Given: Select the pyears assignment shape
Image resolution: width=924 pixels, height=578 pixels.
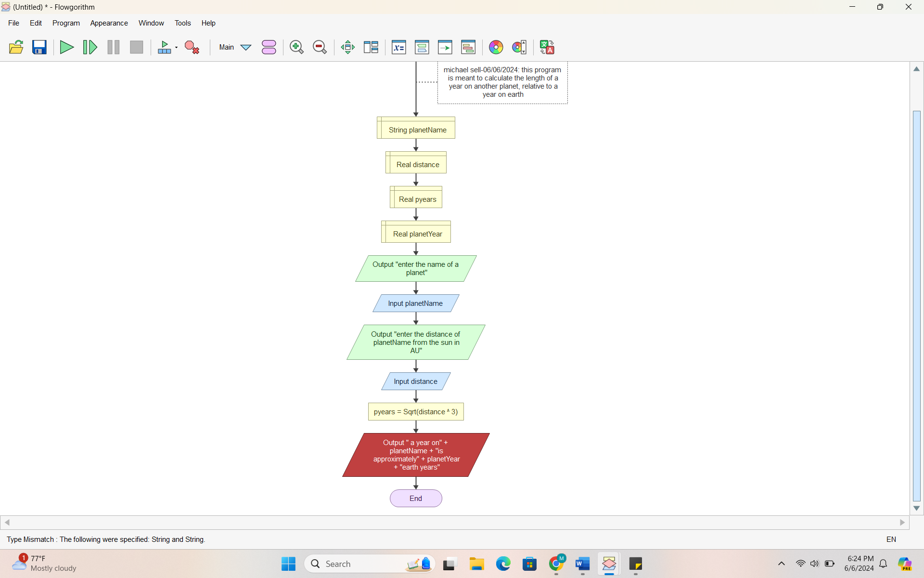Looking at the screenshot, I should coord(416,412).
